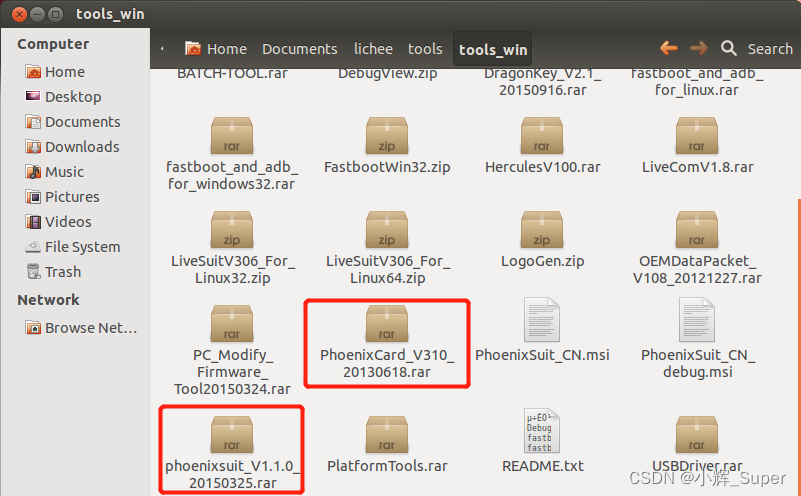Open the Pictures sidebar icon
Viewport: 801px width, 496px height.
(33, 197)
